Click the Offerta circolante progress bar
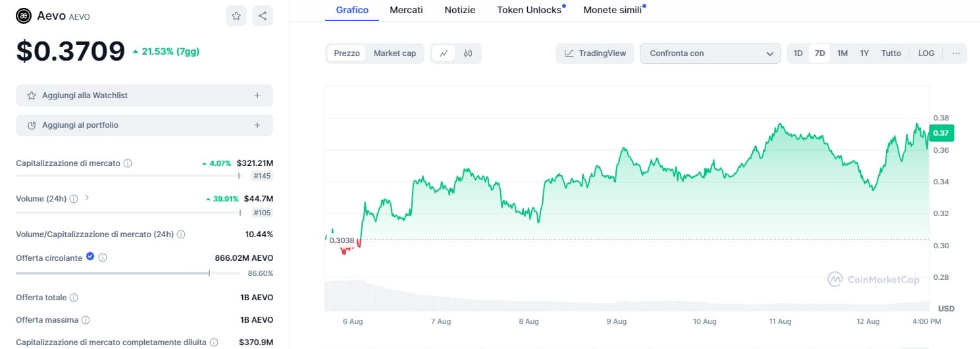The width and height of the screenshot is (980, 349). [x=128, y=273]
